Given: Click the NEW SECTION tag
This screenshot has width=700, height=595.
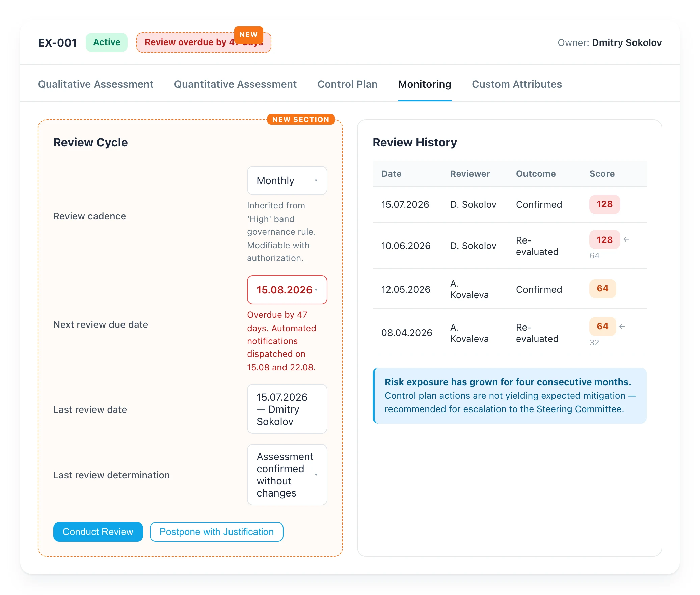Looking at the screenshot, I should [301, 119].
